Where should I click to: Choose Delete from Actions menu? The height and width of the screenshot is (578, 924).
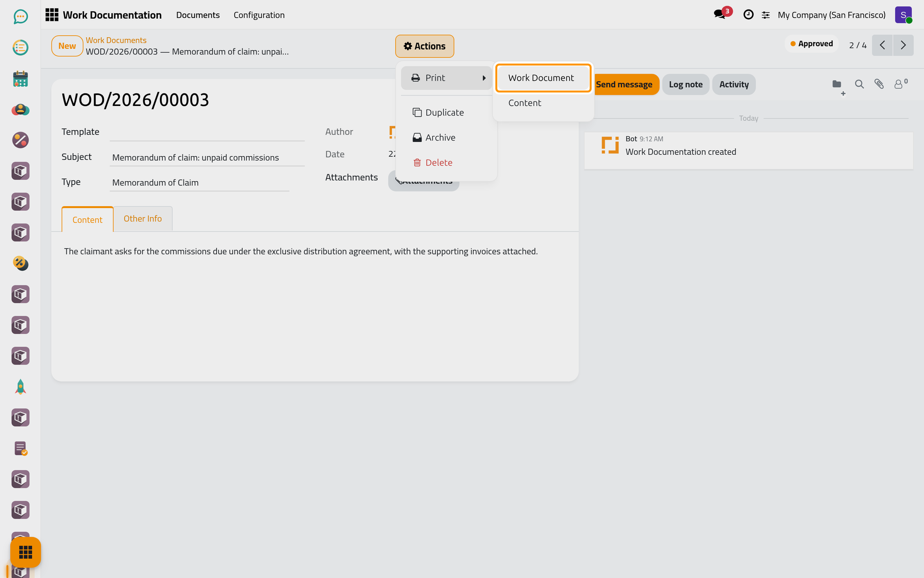(447, 163)
